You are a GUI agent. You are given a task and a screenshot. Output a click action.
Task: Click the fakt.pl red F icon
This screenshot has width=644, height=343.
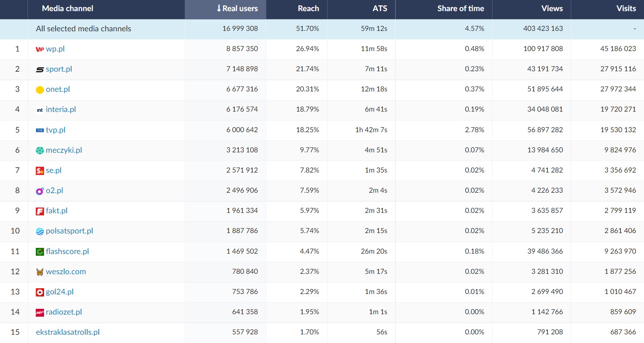click(40, 211)
